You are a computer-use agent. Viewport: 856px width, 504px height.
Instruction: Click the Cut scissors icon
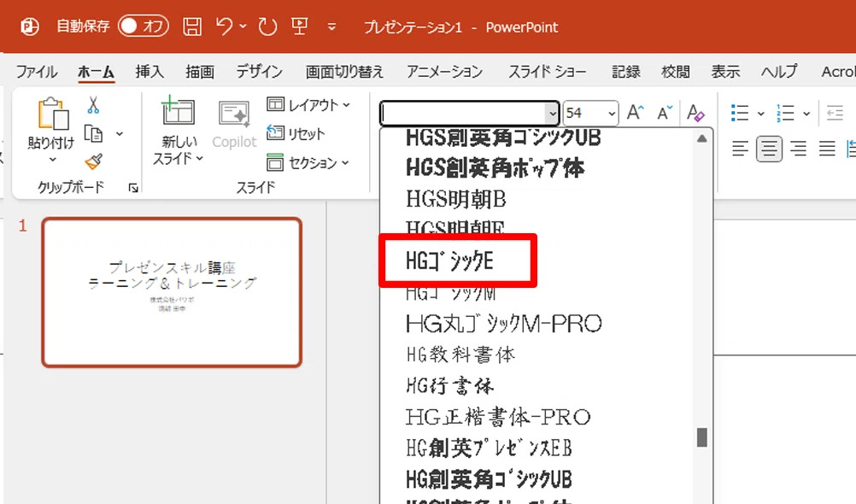pyautogui.click(x=93, y=105)
